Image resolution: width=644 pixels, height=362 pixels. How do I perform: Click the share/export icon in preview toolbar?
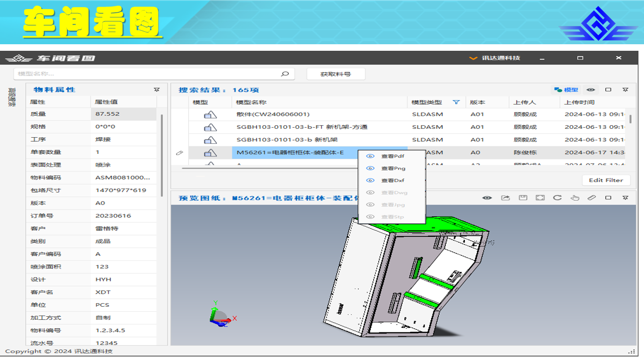[x=505, y=198]
